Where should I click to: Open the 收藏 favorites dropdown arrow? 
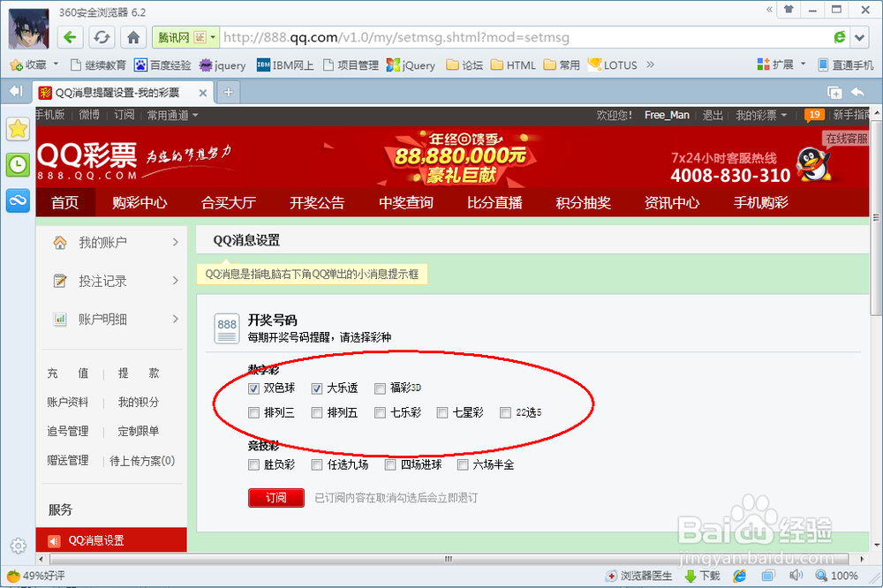[x=56, y=64]
